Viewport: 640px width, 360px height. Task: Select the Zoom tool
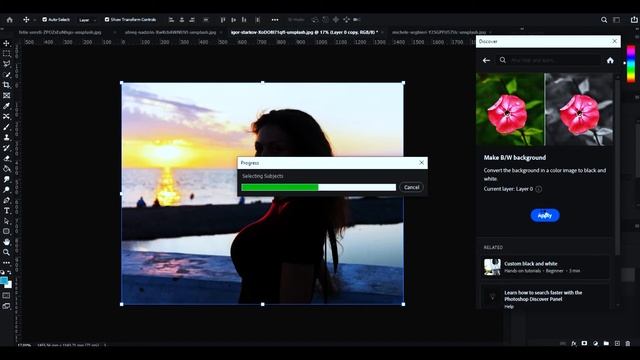tap(7, 253)
